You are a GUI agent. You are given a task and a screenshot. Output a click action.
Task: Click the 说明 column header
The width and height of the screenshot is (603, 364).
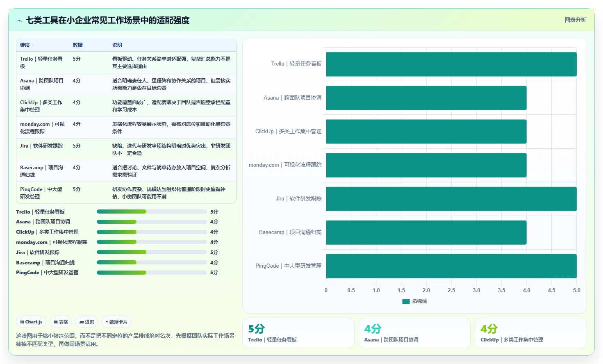click(x=117, y=45)
